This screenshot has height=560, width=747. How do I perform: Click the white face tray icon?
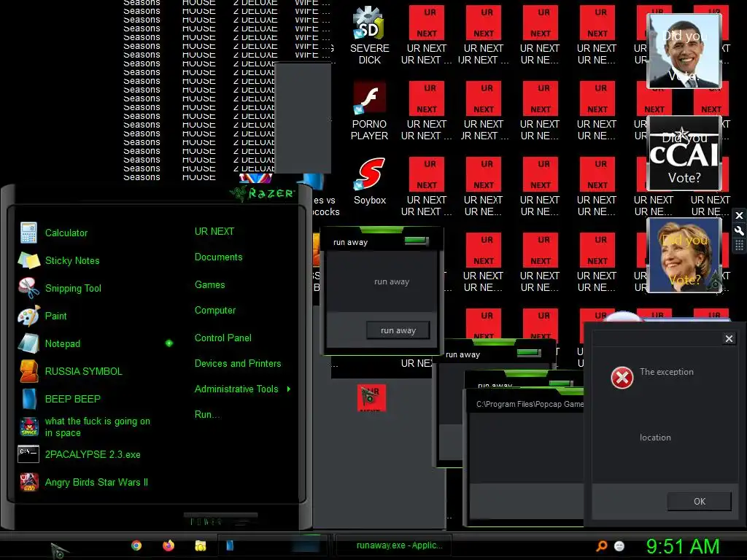click(x=619, y=545)
